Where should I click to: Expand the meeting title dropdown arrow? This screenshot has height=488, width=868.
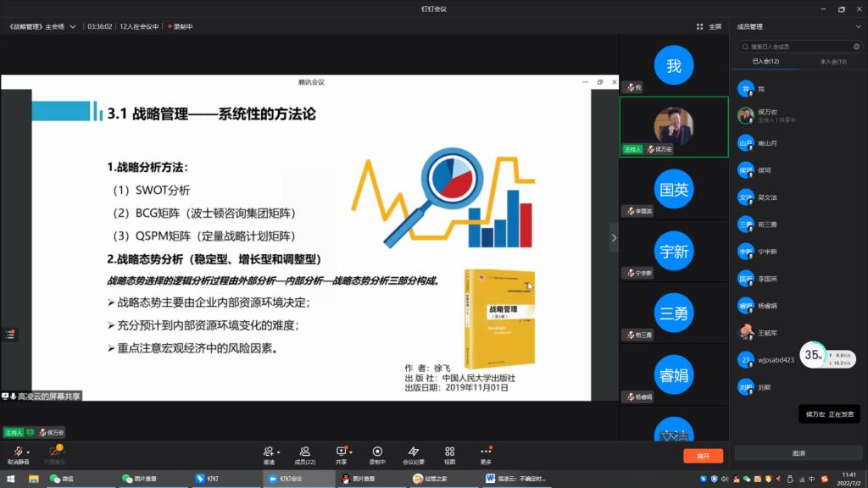coord(74,26)
